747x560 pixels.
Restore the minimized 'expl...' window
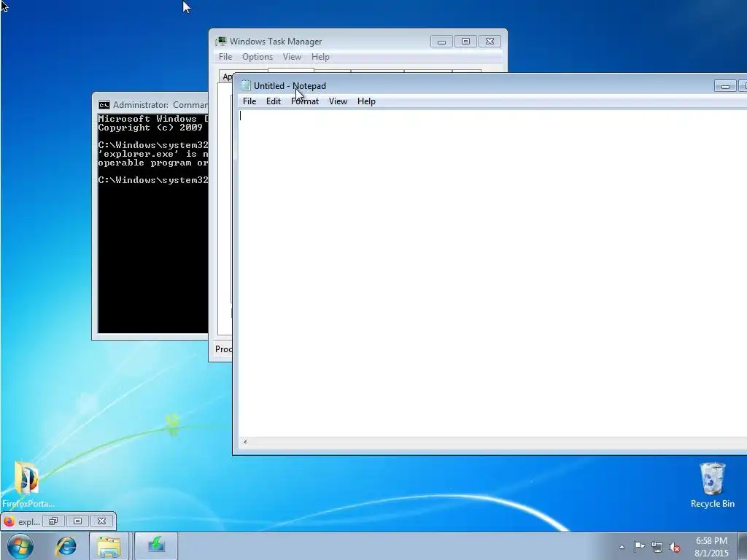pos(53,521)
